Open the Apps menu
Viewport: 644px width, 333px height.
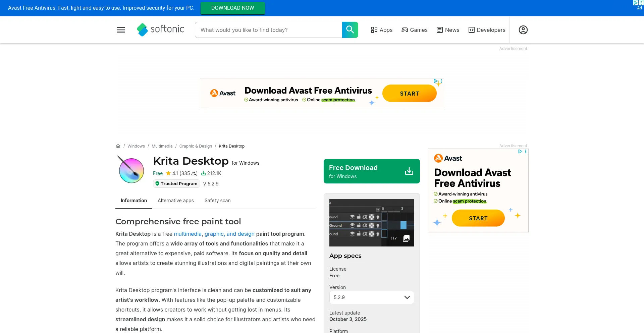click(382, 30)
